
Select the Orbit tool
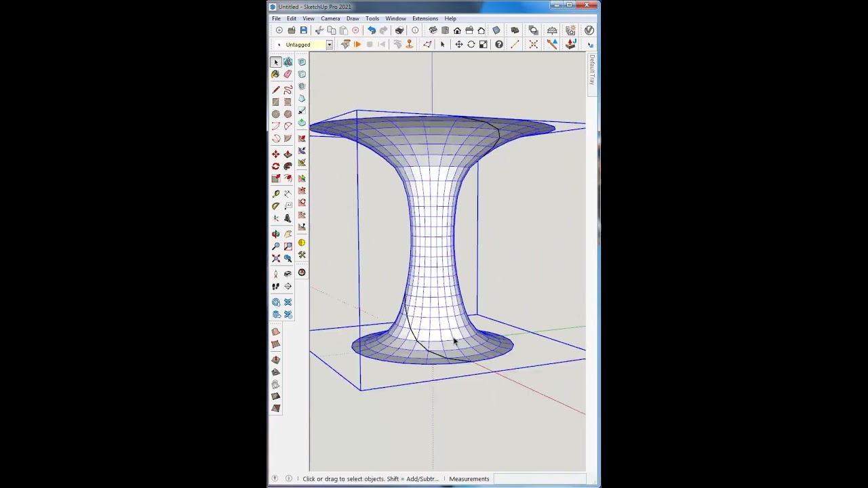click(276, 235)
